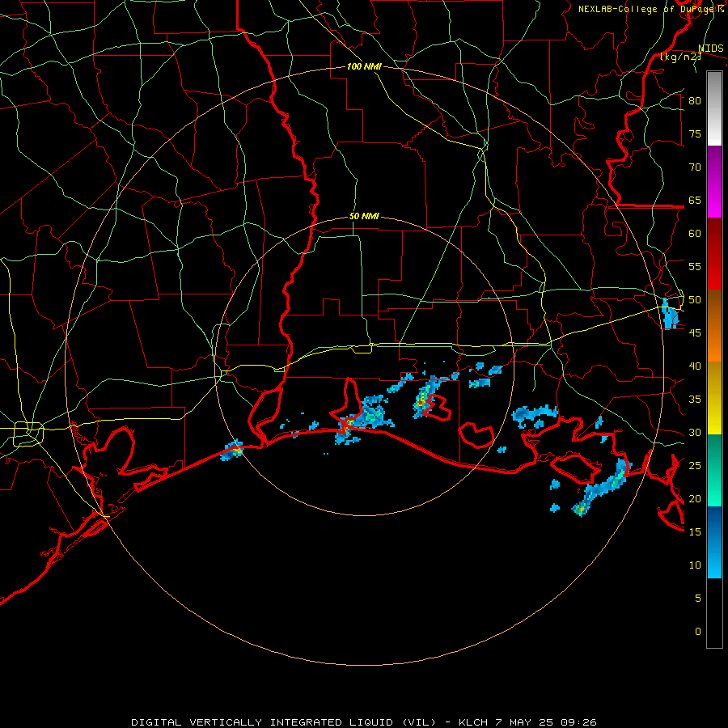728x728 pixels.
Task: Click the scale value 10
Action: 695,565
